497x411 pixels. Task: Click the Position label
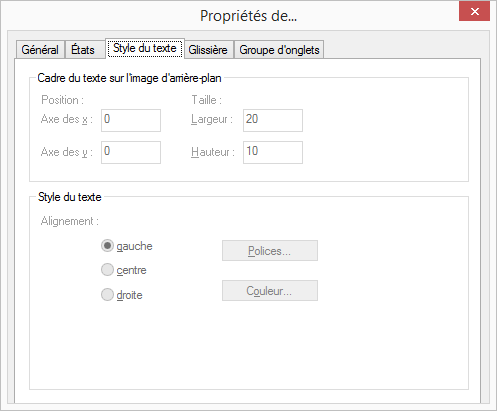point(62,100)
